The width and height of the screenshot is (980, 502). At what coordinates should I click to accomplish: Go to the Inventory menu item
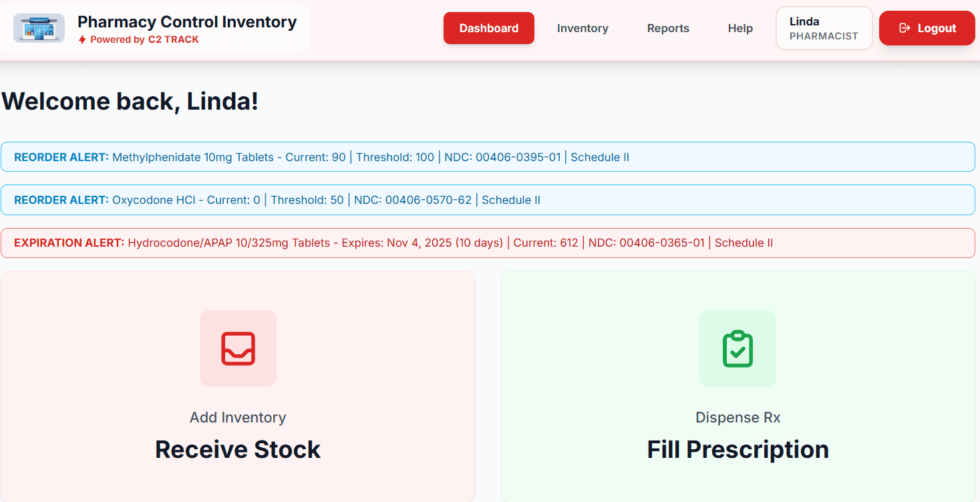[x=583, y=28]
